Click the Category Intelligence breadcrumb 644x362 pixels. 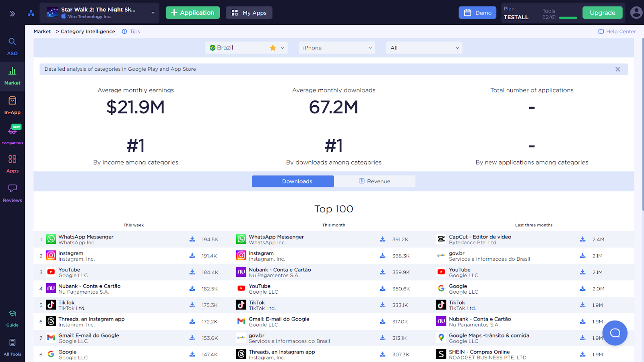point(88,32)
